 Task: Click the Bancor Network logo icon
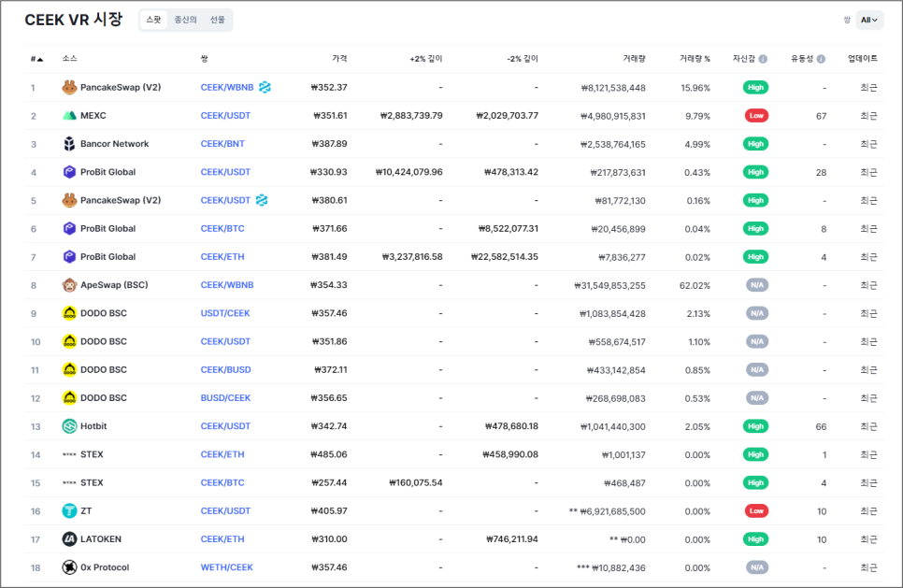click(69, 144)
